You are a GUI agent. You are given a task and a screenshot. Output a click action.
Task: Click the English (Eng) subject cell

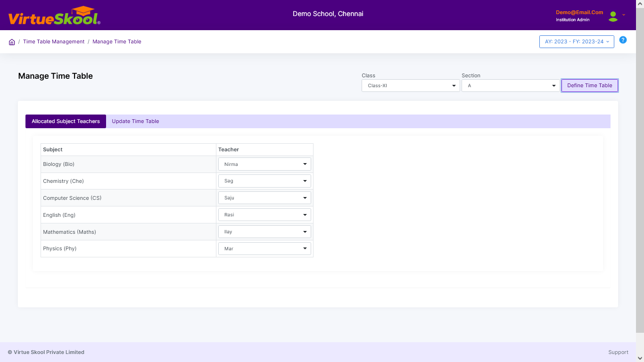pos(128,215)
